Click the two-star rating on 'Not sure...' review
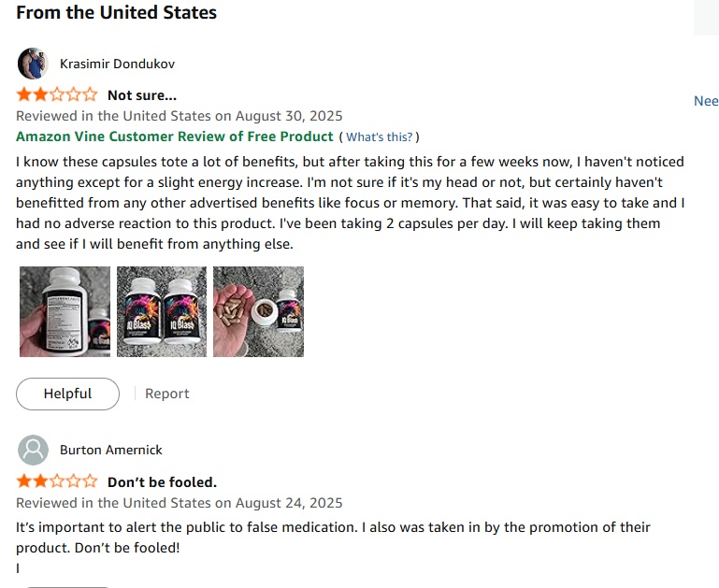The image size is (719, 588). [x=56, y=94]
